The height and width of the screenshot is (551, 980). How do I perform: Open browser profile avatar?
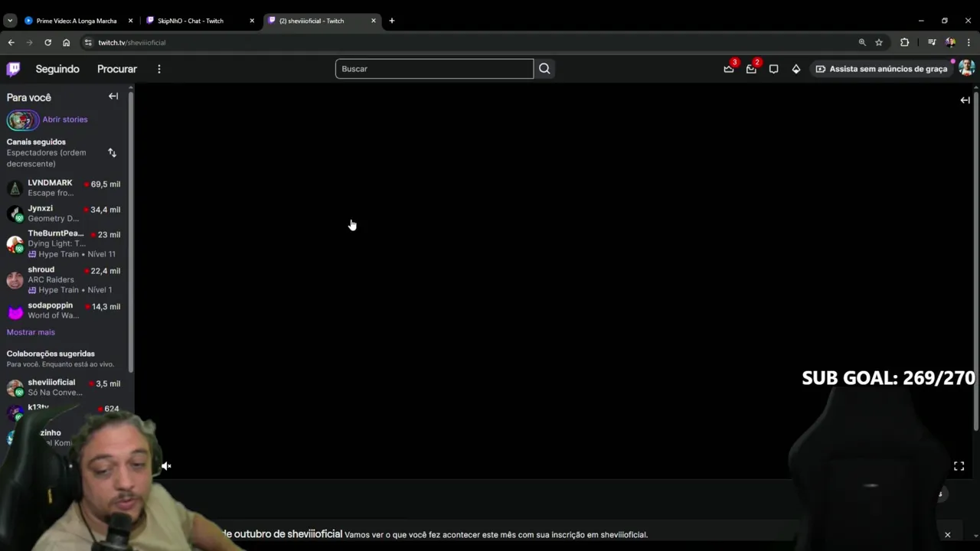(x=950, y=43)
